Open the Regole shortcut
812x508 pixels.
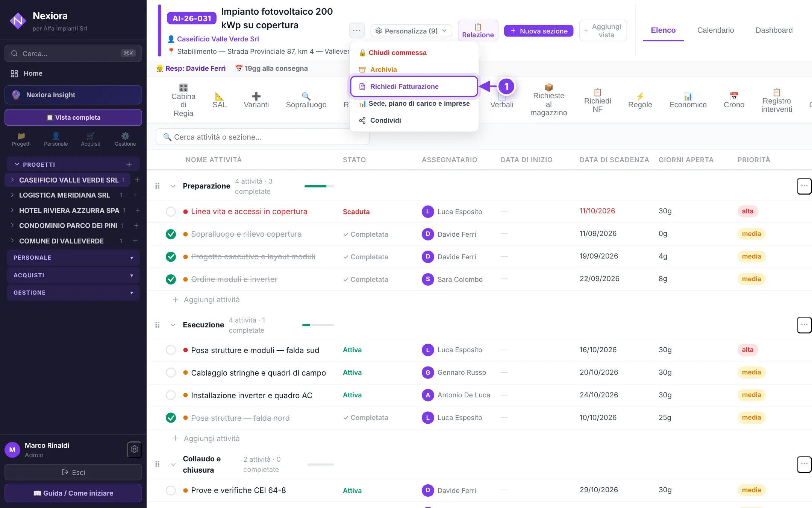pos(640,100)
